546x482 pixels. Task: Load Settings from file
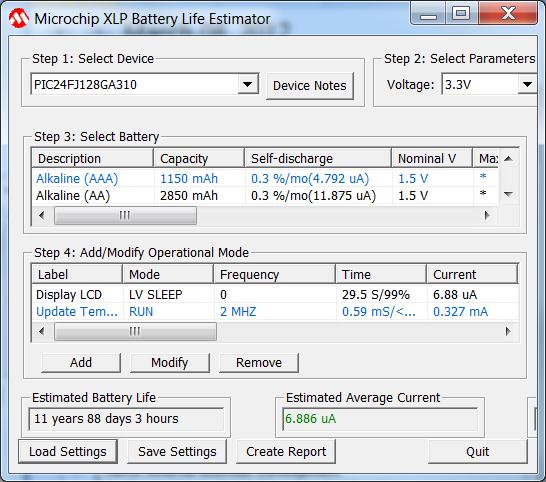(x=68, y=452)
